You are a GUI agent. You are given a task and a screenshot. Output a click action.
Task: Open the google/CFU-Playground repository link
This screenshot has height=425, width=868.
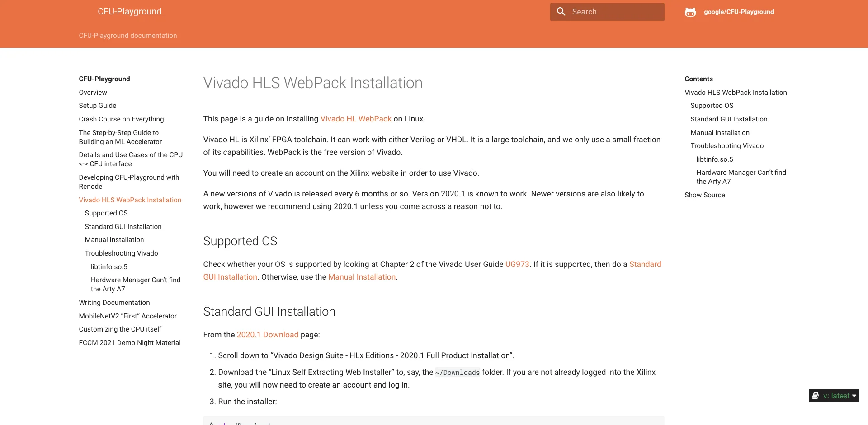pos(739,12)
